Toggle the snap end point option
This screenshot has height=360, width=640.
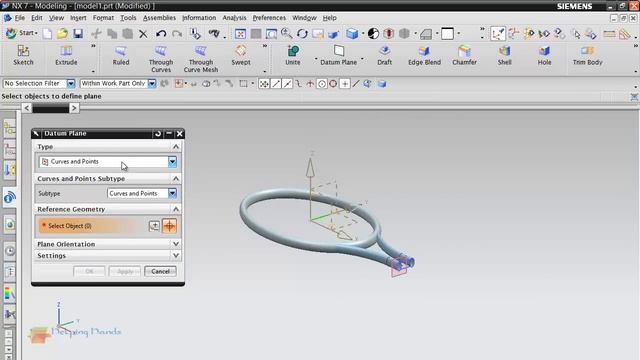point(276,84)
